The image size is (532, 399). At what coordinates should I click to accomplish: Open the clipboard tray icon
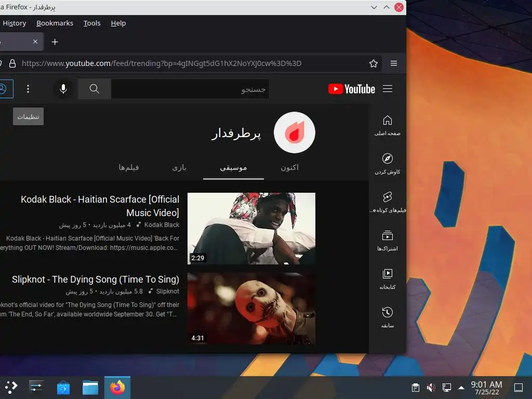coord(415,388)
